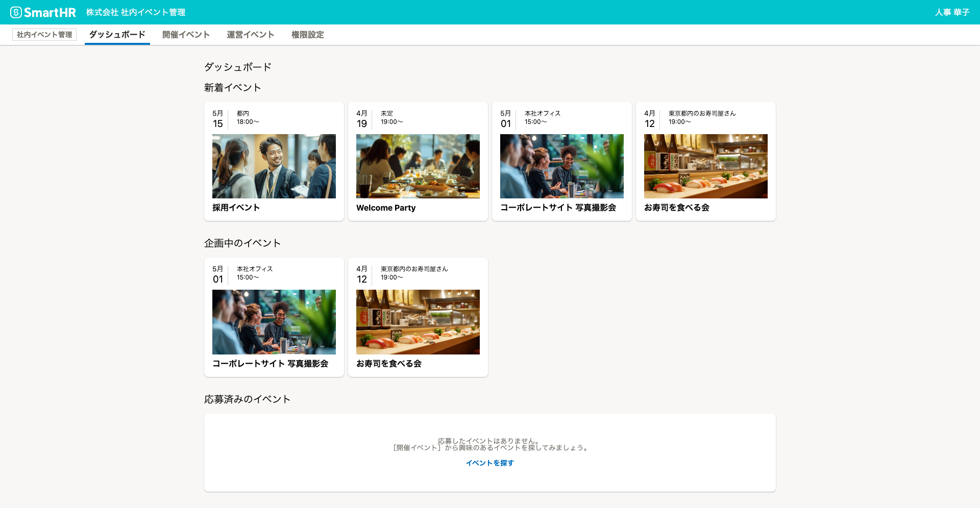Open コーポレートサイト 写真撮影会 thumbnail under 企画中のイベント
This screenshot has height=508, width=980.
point(274,322)
